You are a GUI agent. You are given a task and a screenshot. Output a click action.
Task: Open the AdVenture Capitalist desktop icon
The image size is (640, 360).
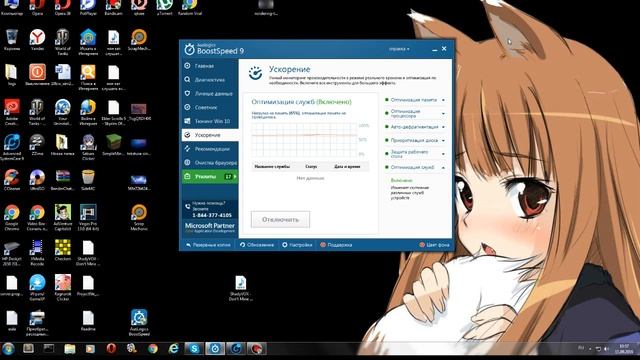point(62,218)
